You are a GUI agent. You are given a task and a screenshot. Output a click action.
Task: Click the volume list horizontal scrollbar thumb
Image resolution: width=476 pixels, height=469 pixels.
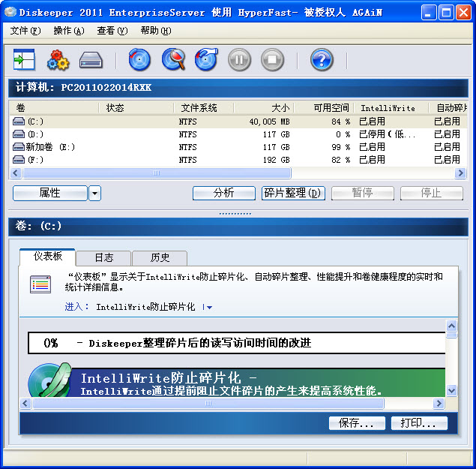point(157,173)
